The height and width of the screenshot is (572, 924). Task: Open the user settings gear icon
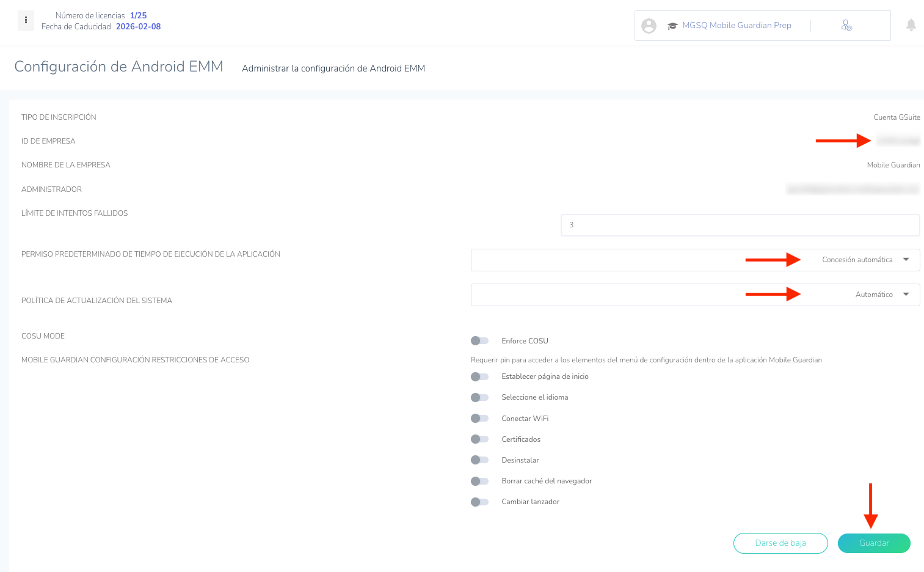click(846, 26)
